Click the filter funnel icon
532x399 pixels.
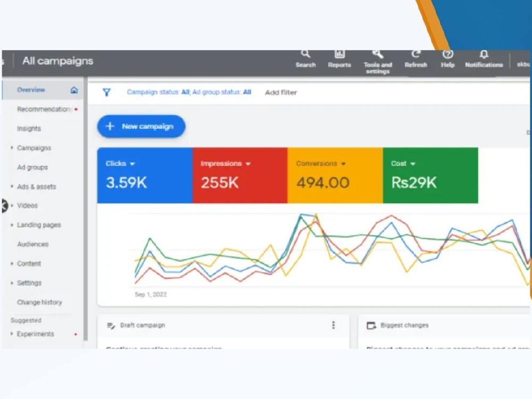tap(106, 93)
